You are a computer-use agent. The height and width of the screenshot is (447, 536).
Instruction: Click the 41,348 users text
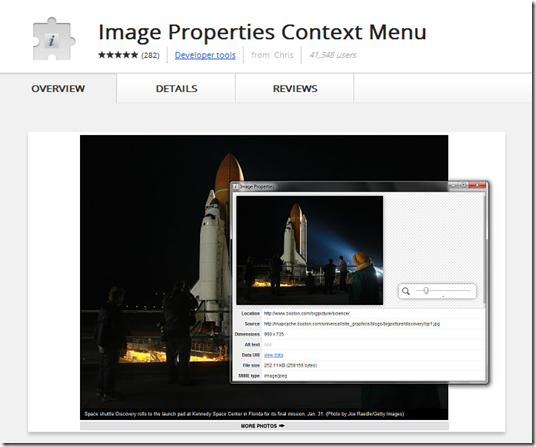pos(333,55)
